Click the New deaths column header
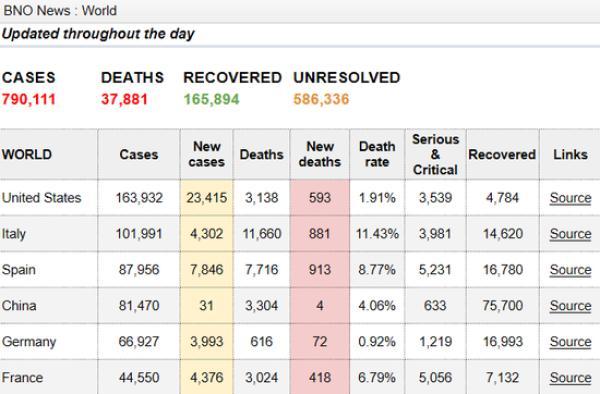This screenshot has width=600, height=394. (x=320, y=154)
